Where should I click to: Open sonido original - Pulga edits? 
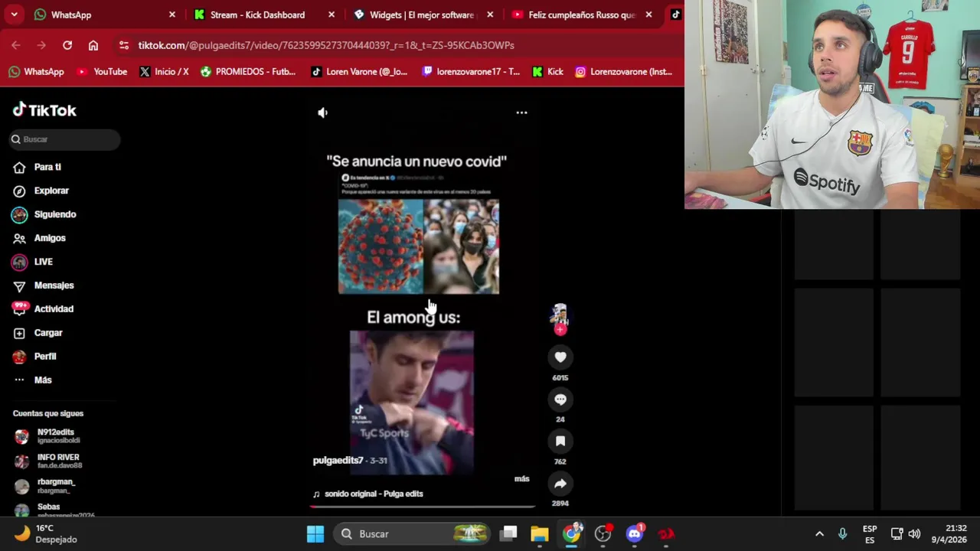pos(374,494)
